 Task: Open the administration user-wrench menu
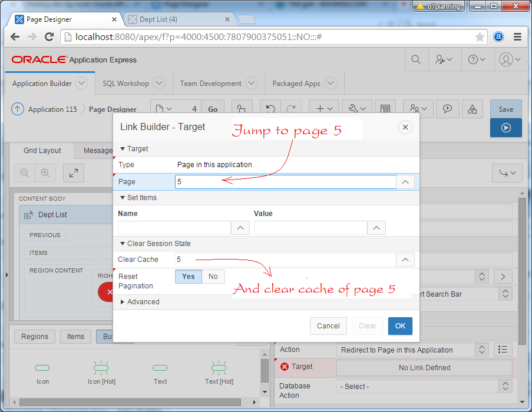click(444, 59)
